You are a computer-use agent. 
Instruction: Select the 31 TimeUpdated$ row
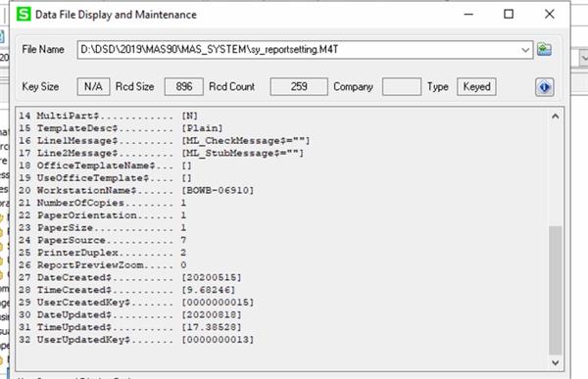click(130, 327)
